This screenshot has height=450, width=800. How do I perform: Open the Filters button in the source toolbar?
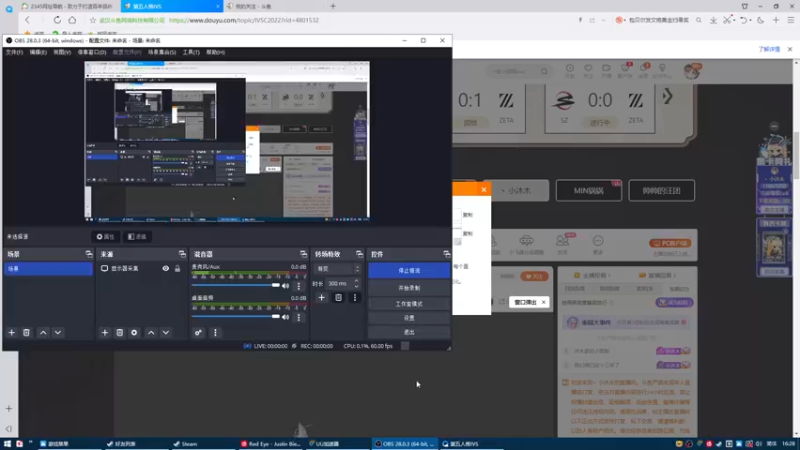[137, 237]
